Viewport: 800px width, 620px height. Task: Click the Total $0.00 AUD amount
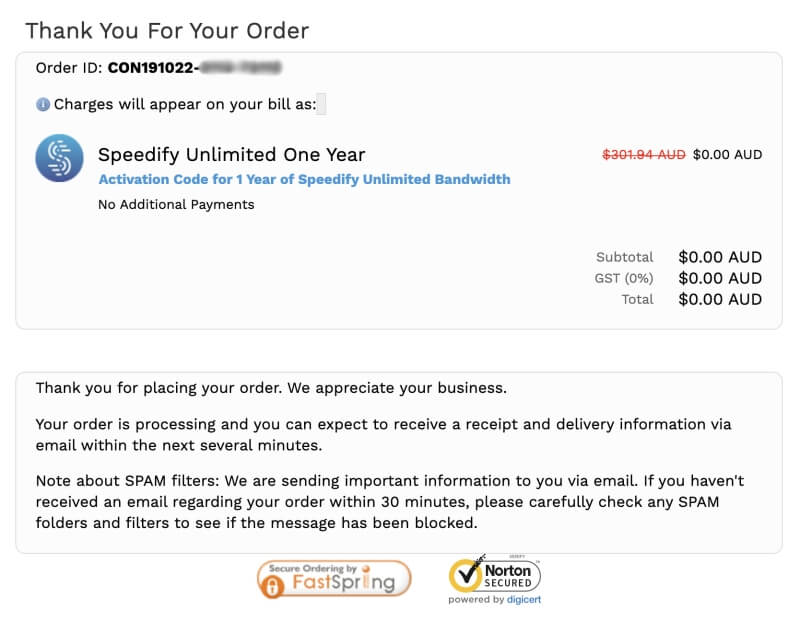click(720, 299)
